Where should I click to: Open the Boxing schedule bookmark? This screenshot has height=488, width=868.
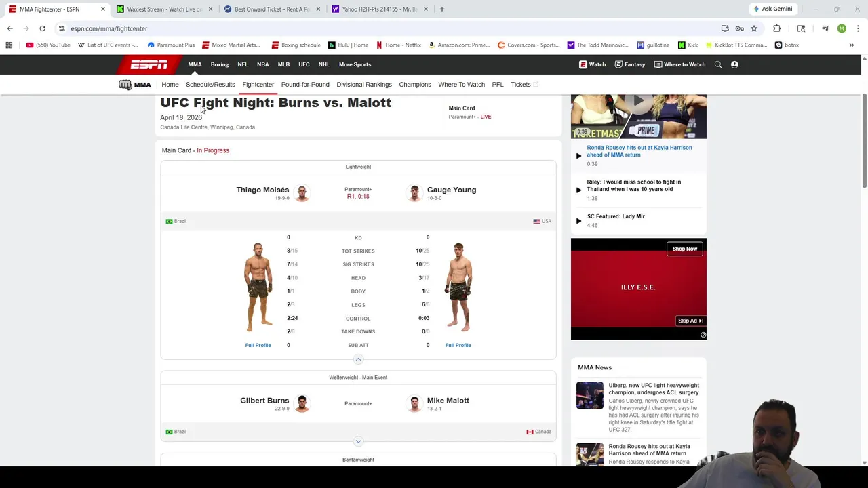pyautogui.click(x=296, y=45)
